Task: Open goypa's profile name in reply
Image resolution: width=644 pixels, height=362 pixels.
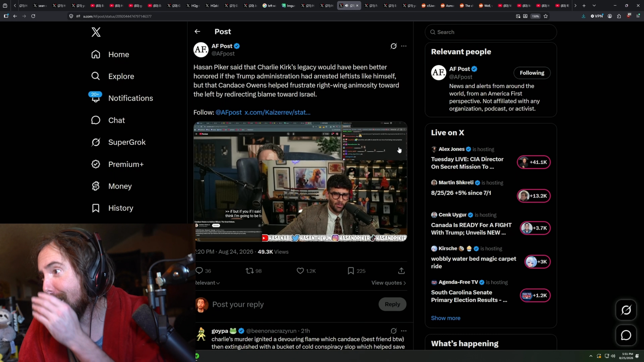Action: pos(220,331)
